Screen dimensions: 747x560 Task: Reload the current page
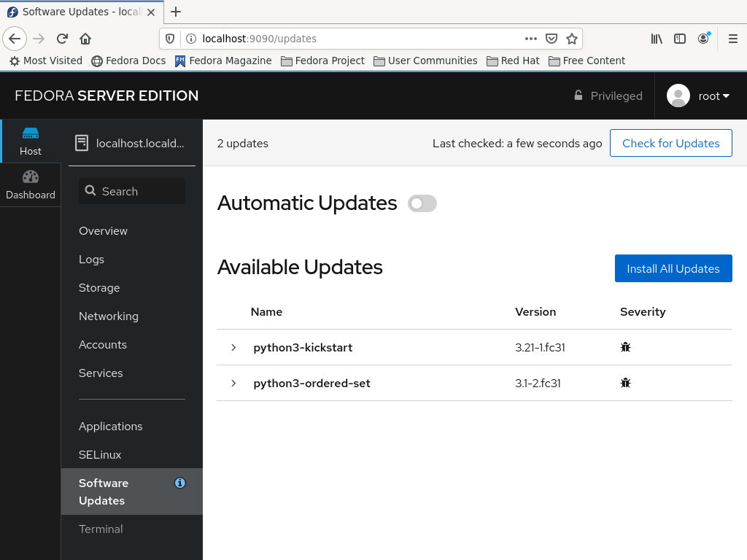[x=62, y=39]
